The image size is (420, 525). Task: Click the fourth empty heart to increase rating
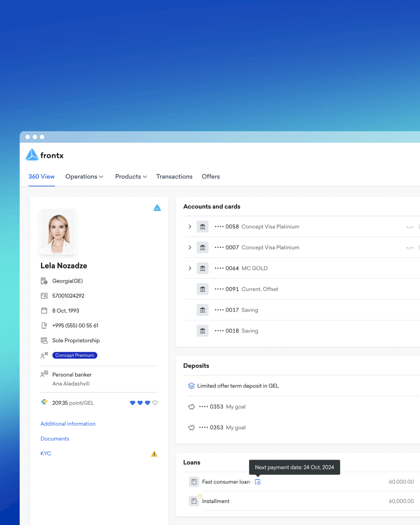pyautogui.click(x=155, y=403)
